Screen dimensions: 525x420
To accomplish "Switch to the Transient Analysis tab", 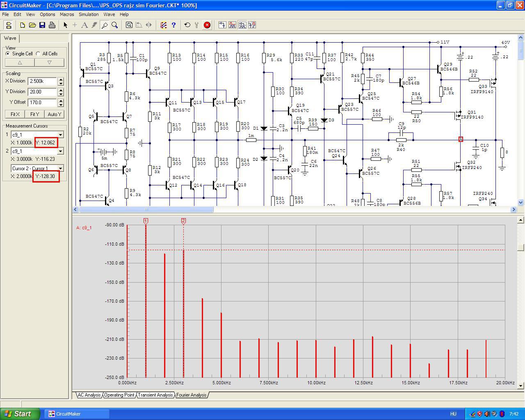I will (155, 395).
